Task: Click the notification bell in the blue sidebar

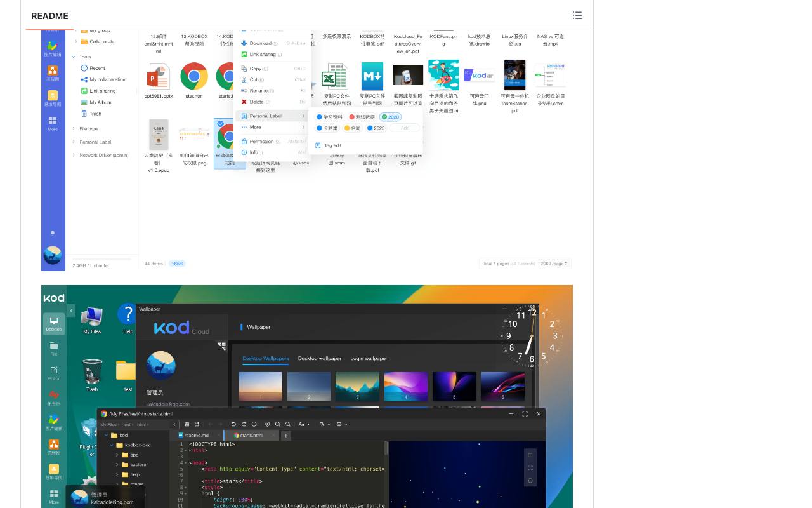Action: point(53,233)
